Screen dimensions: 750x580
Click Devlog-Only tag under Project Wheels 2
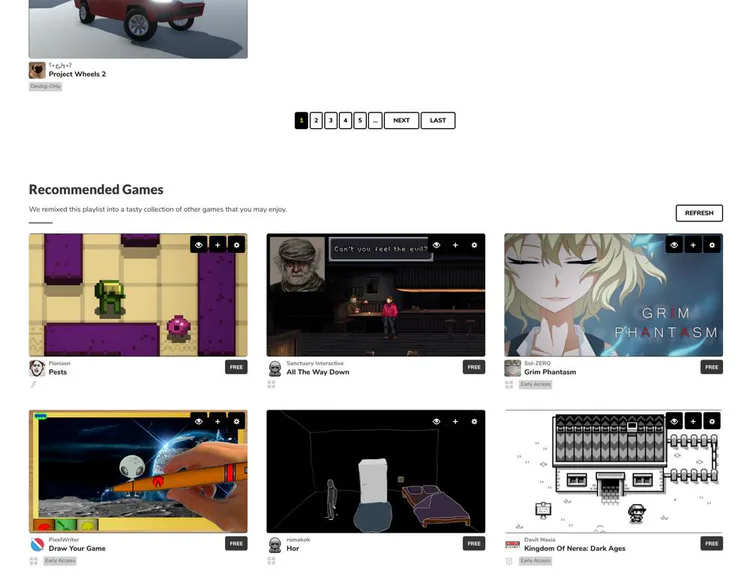click(45, 87)
